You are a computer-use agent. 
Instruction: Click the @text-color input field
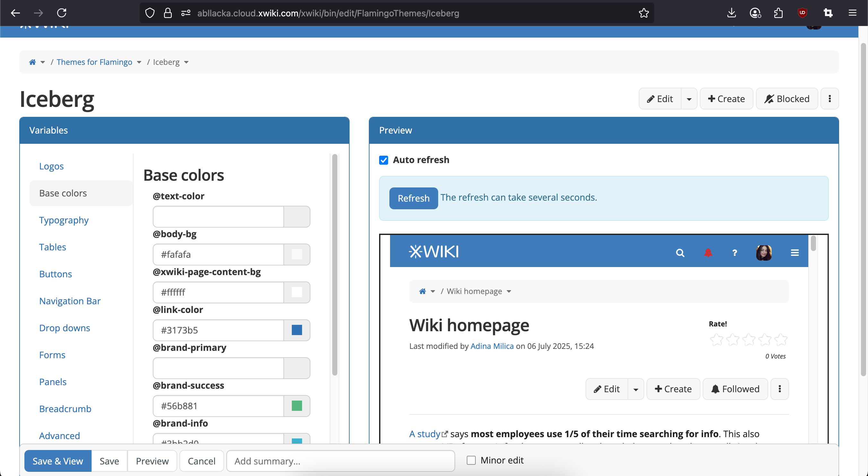tap(218, 217)
